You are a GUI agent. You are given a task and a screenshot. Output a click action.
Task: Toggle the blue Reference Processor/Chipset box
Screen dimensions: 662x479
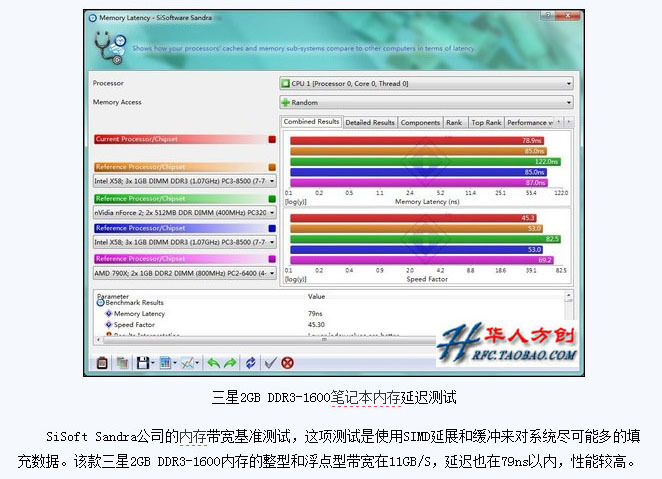click(272, 228)
